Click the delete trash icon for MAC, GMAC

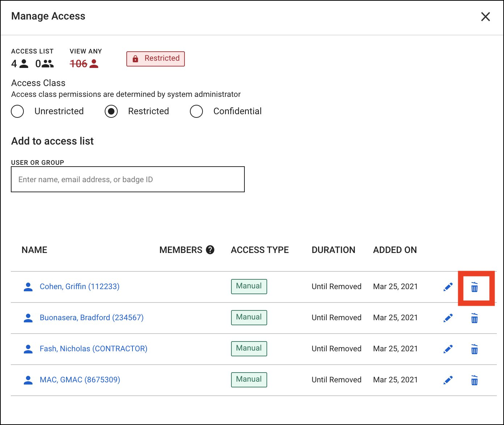click(474, 380)
